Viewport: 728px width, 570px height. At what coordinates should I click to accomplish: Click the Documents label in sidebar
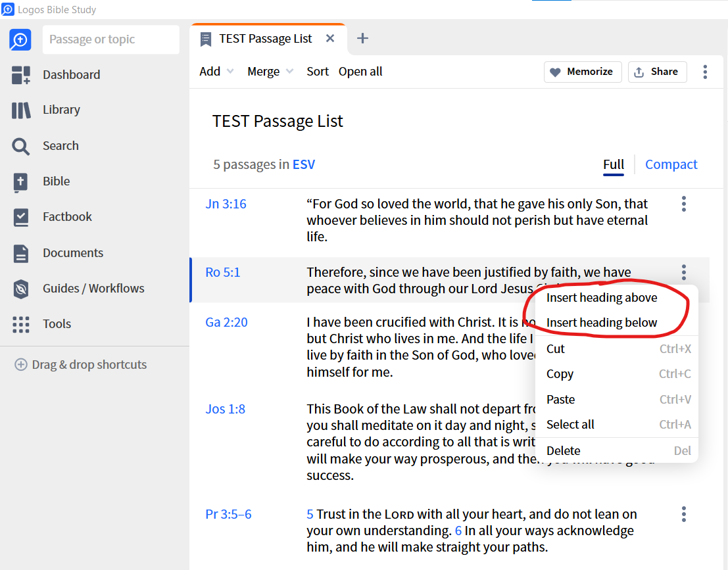coord(73,253)
